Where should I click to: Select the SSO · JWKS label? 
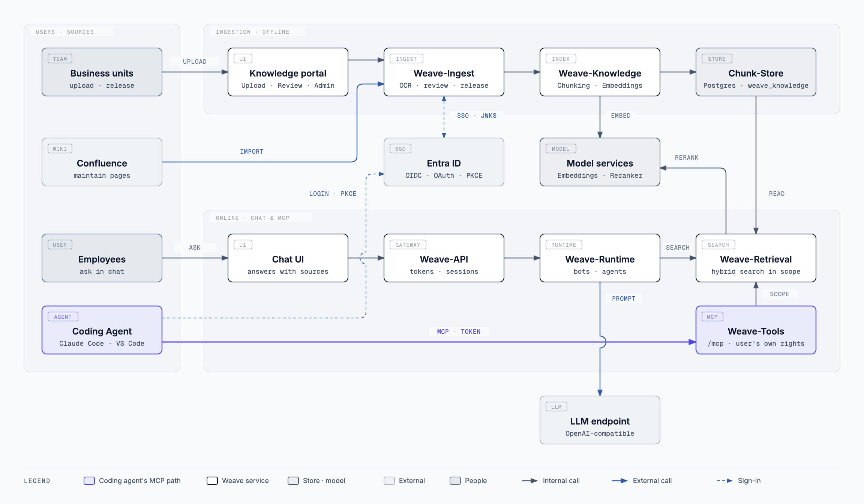point(477,115)
